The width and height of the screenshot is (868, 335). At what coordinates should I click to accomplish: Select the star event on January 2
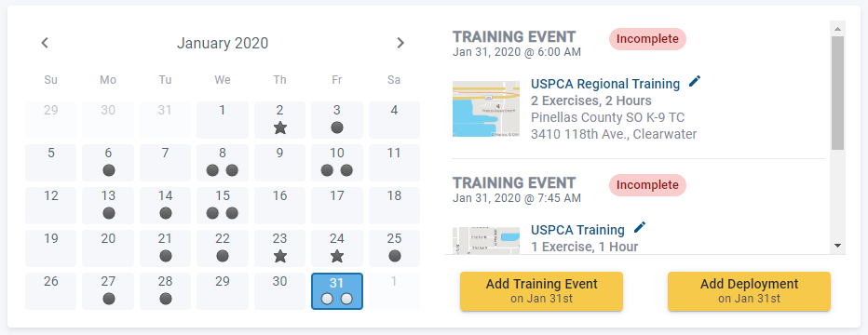pos(280,127)
